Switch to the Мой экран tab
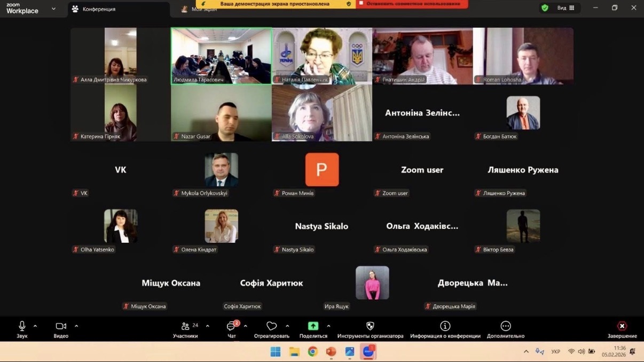The height and width of the screenshot is (362, 644). point(203,9)
